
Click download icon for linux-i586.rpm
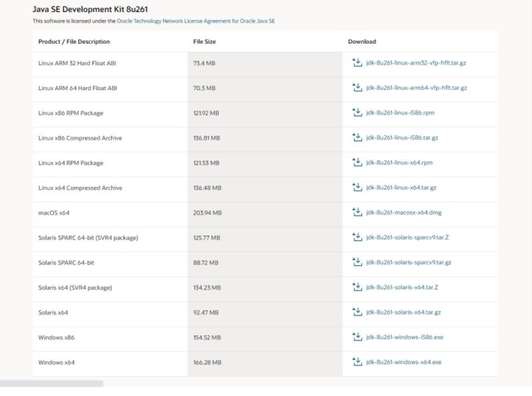(358, 112)
